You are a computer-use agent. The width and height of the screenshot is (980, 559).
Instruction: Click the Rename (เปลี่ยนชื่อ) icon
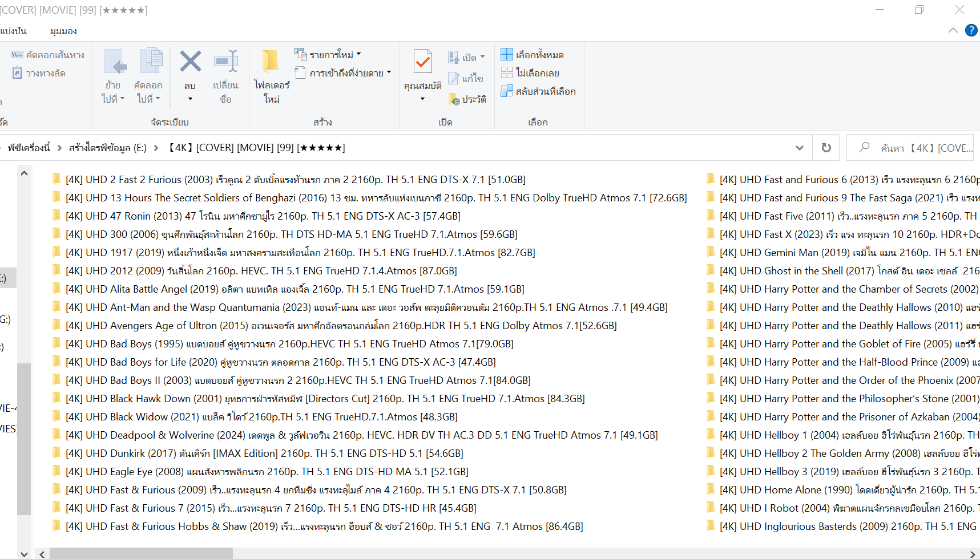point(225,62)
